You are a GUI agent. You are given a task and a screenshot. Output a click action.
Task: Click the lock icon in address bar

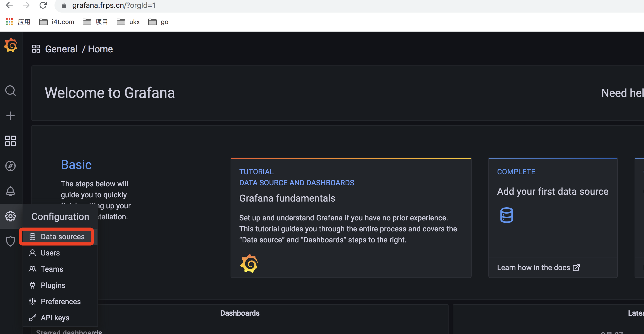tap(64, 5)
